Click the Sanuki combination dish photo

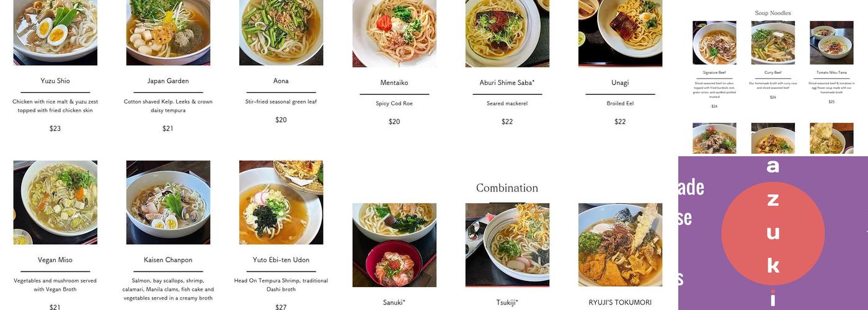(x=394, y=245)
